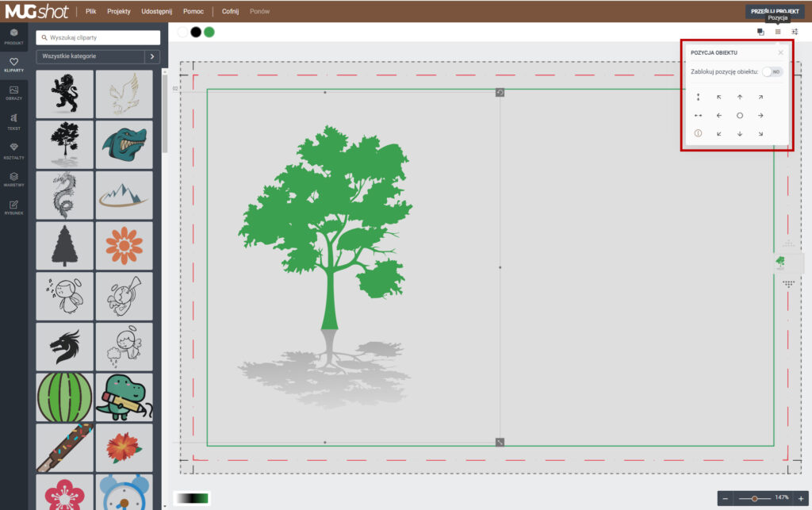The image size is (812, 510).
Task: Click the zoom in plus button
Action: point(801,498)
